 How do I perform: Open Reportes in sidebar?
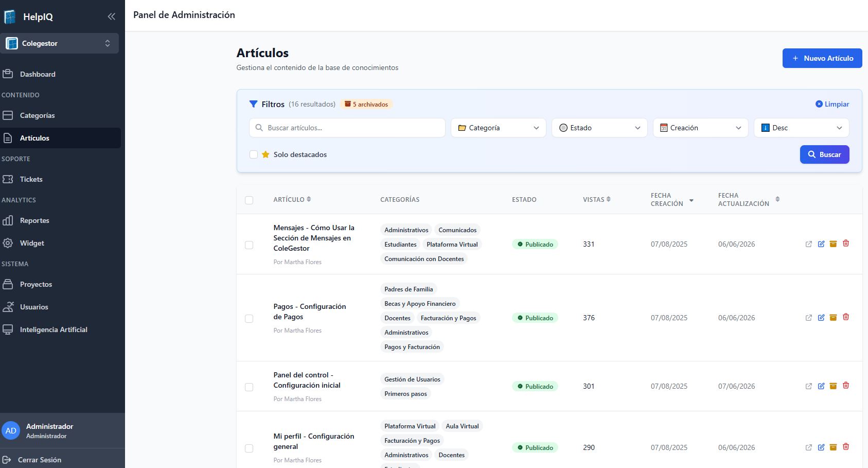61,220
